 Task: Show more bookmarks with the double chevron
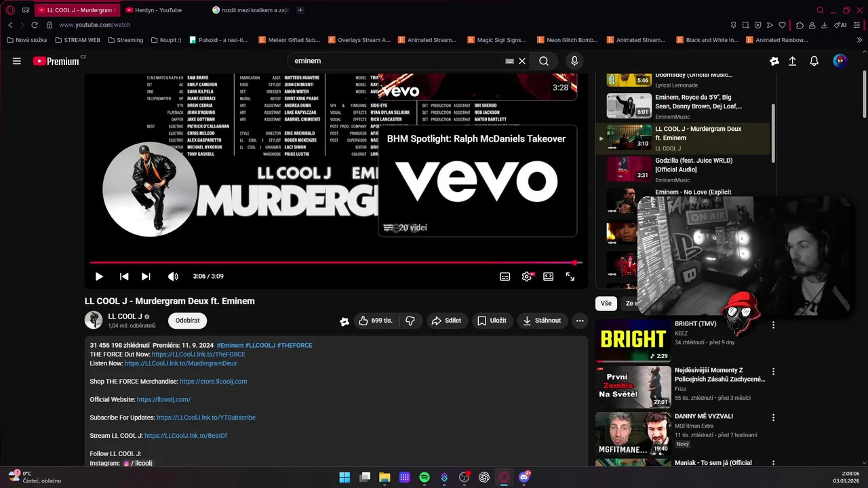click(x=860, y=40)
